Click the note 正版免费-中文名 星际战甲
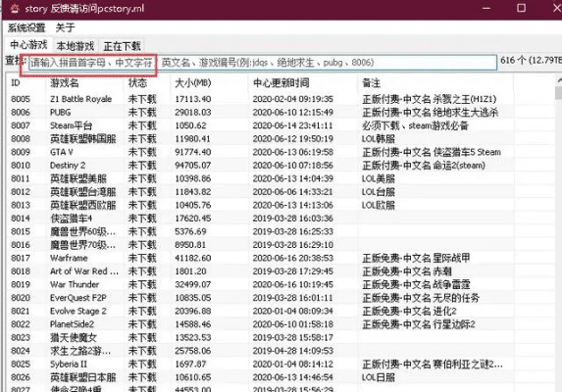562x392 pixels. [416, 258]
